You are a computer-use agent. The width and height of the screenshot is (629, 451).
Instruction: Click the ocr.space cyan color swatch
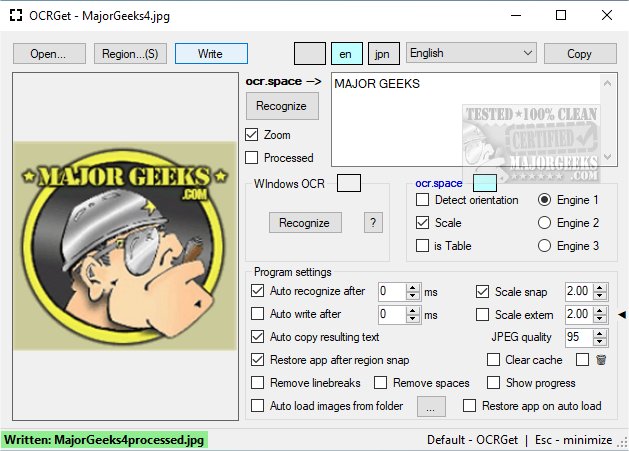pyautogui.click(x=485, y=183)
